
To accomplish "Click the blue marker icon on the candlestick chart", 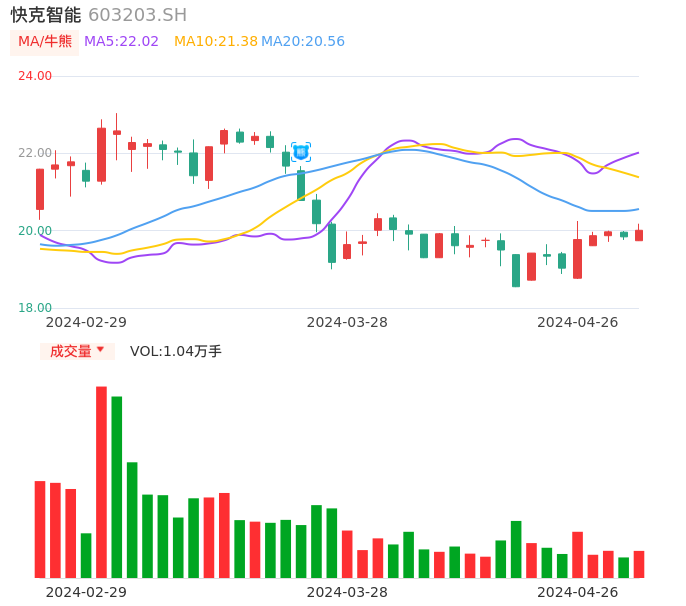I will tap(301, 152).
